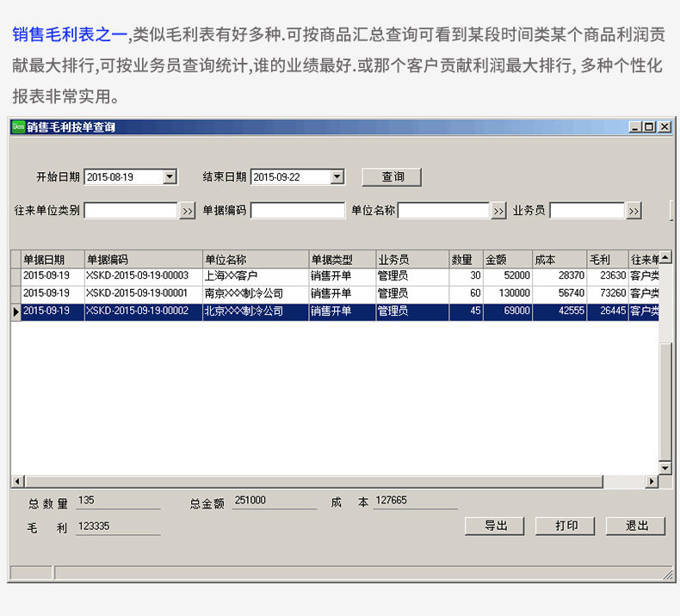Sort by 成本 column header
The height and width of the screenshot is (616, 680).
tap(559, 259)
